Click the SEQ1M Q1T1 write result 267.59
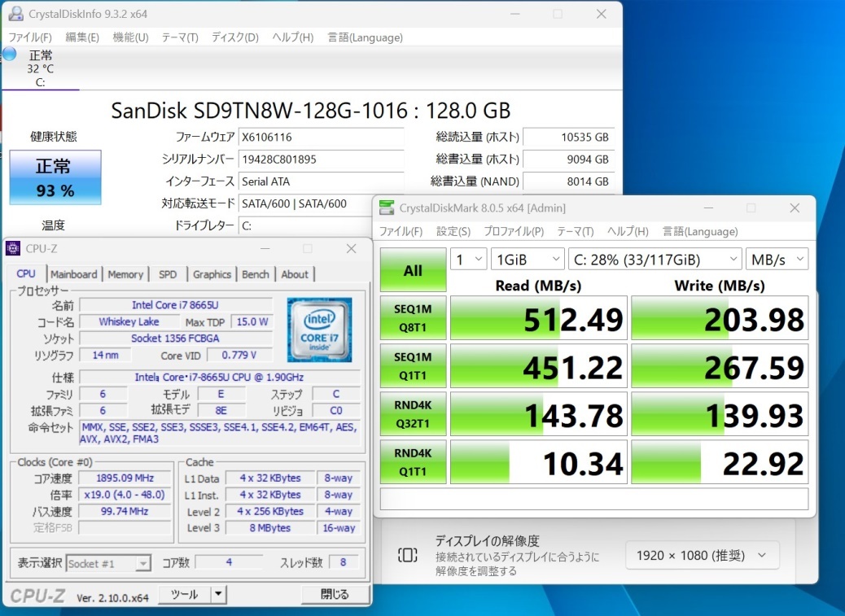The height and width of the screenshot is (616, 845). [720, 366]
